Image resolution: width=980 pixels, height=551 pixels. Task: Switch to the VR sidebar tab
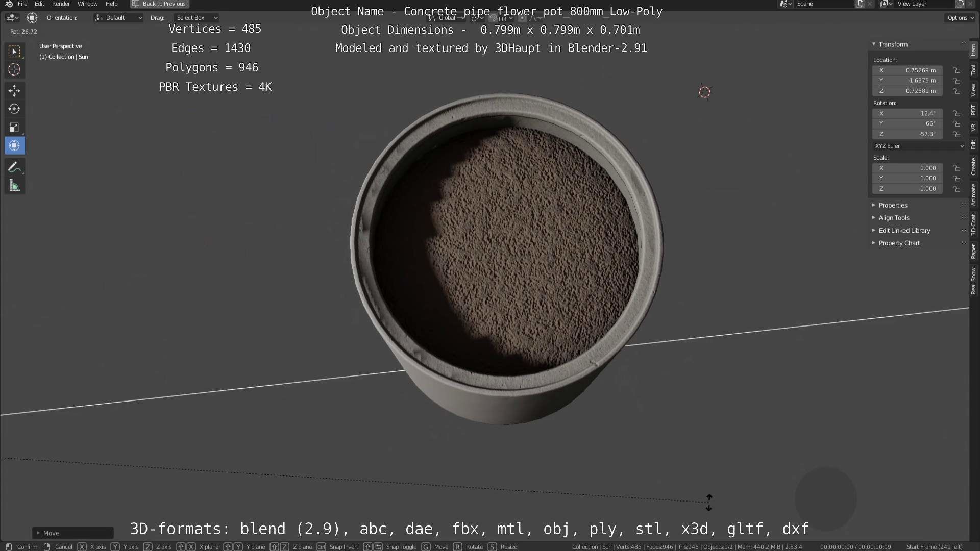point(974,127)
